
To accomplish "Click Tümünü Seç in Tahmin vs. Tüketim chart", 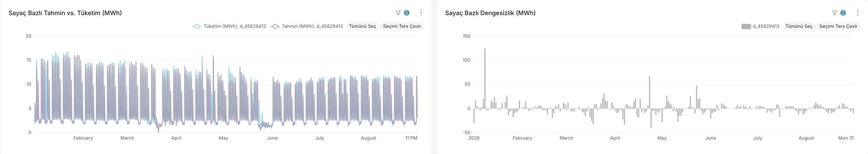I will tap(362, 26).
